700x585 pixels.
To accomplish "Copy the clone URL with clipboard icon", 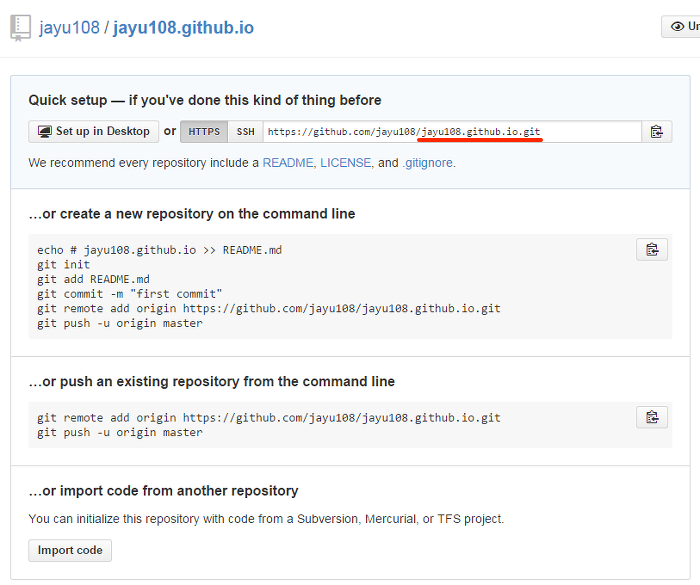I will tap(657, 132).
